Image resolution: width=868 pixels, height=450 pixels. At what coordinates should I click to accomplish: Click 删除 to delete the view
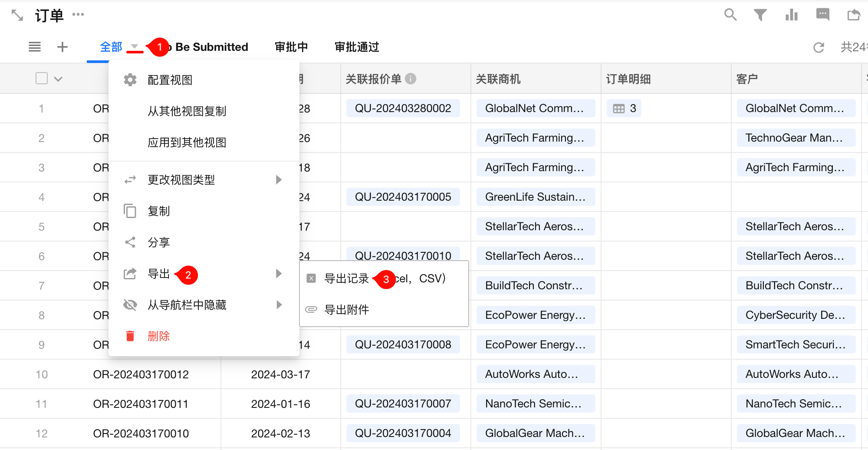click(158, 336)
